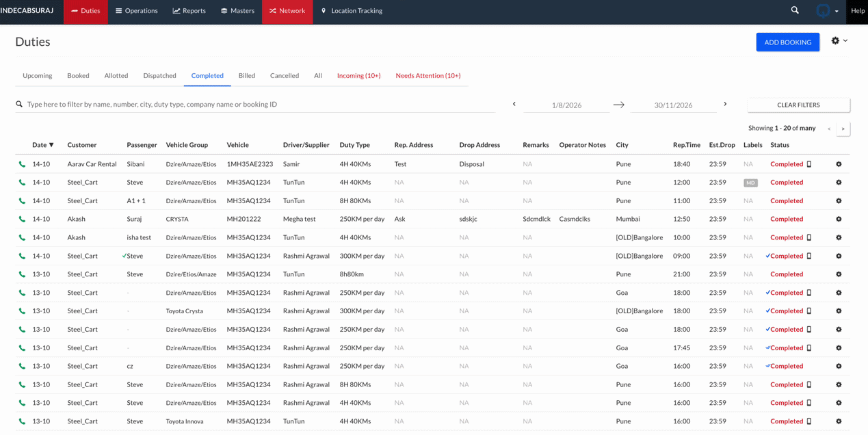The width and height of the screenshot is (868, 435).
Task: Click mobile device icon in Toyota Innova row
Action: click(x=809, y=421)
